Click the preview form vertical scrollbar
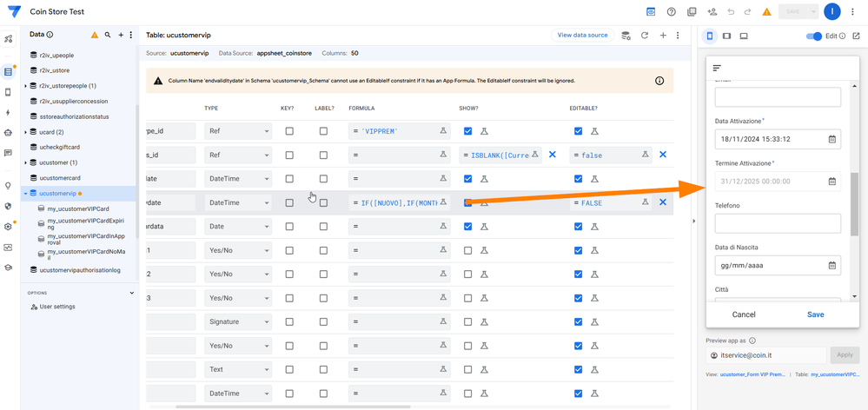 pyautogui.click(x=855, y=203)
